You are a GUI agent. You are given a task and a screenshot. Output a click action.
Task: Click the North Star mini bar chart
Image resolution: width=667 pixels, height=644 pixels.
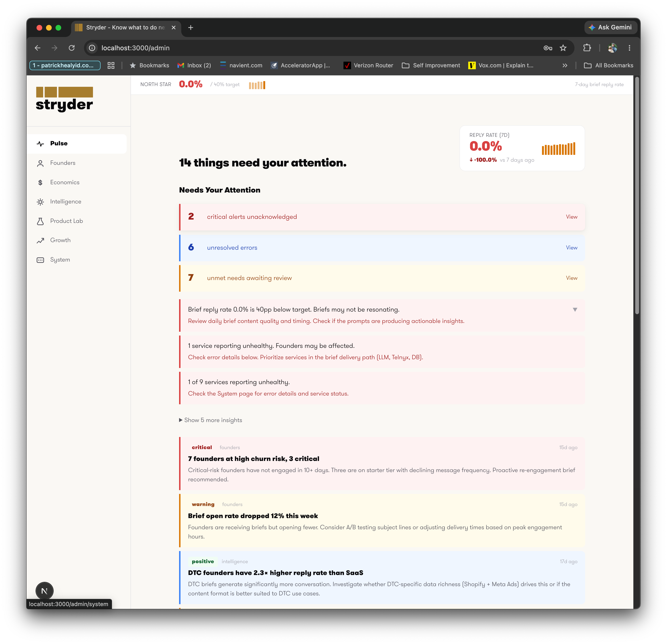click(x=257, y=85)
